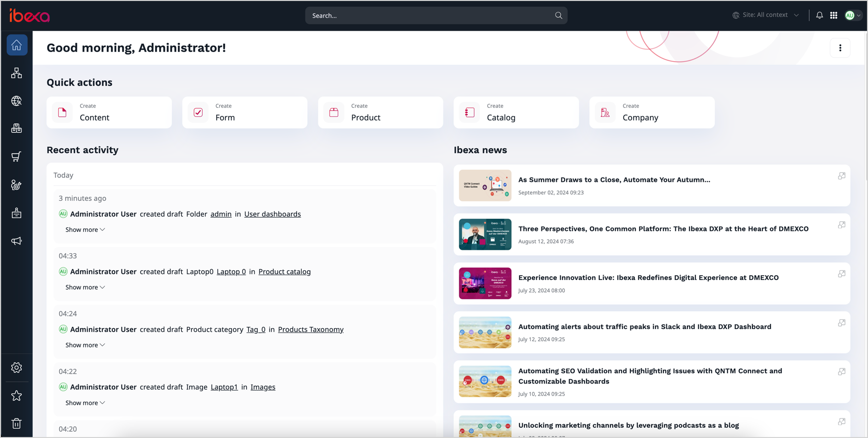Expand the Site: All context dropdown

point(765,15)
